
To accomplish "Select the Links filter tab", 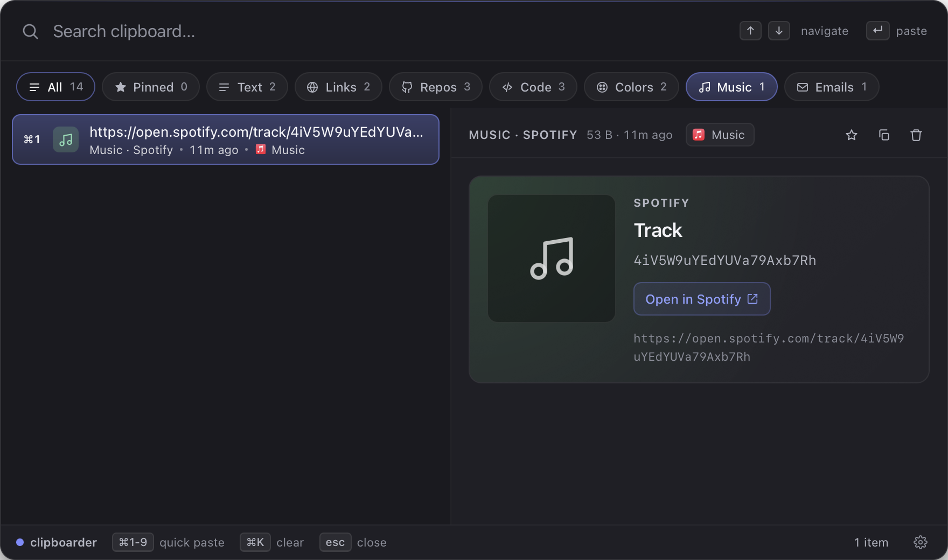I will [338, 87].
